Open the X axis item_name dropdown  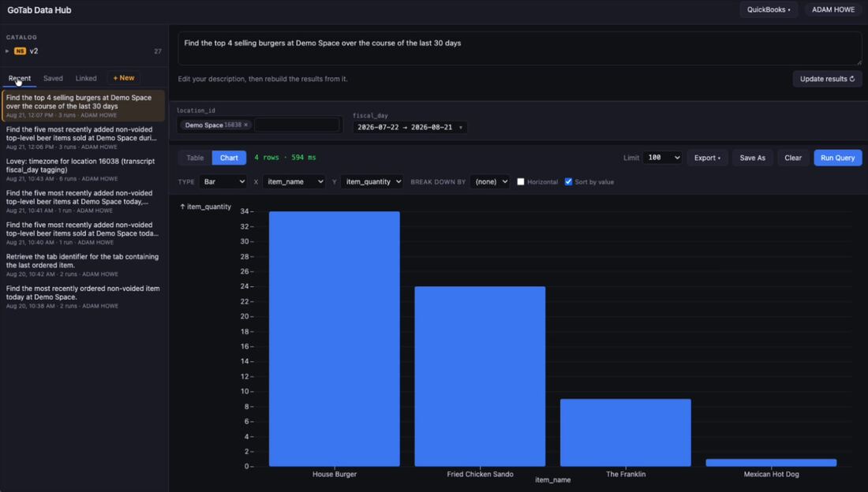294,181
